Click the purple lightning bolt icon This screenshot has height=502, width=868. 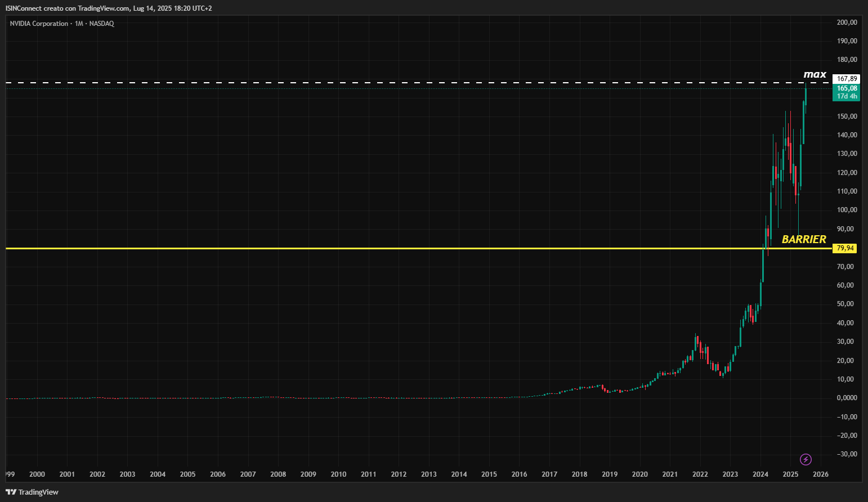click(806, 460)
